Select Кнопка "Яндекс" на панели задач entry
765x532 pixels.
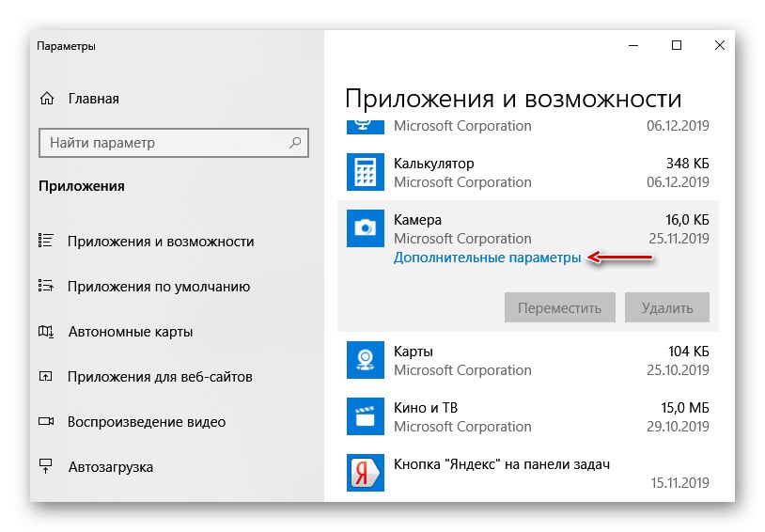(528, 473)
